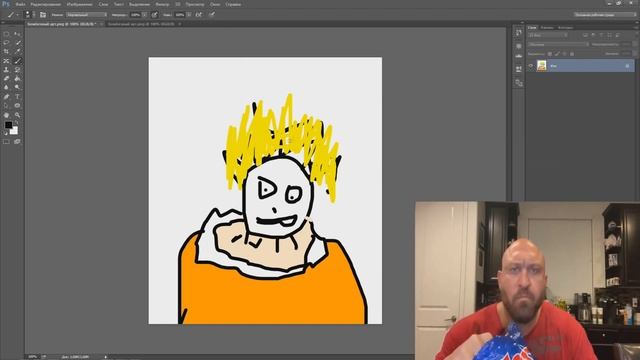This screenshot has height=360, width=640.
Task: Open the Layers panel flyout menu
Action: pos(636,27)
